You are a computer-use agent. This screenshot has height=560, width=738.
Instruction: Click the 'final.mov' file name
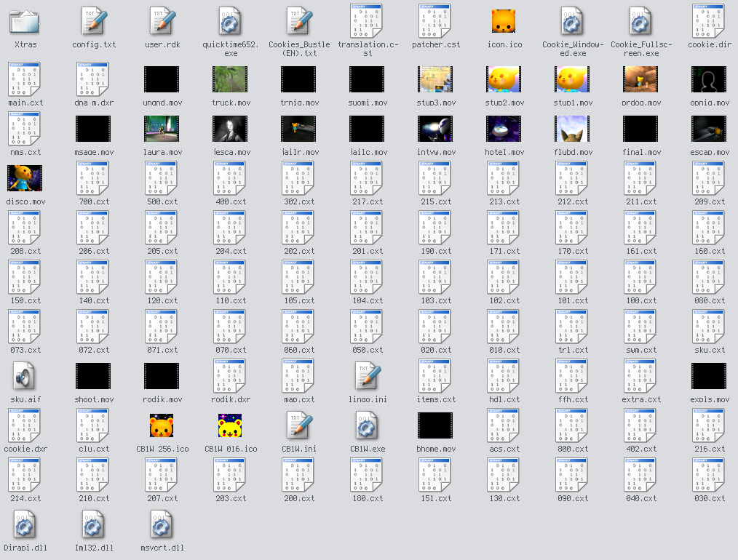pyautogui.click(x=641, y=152)
